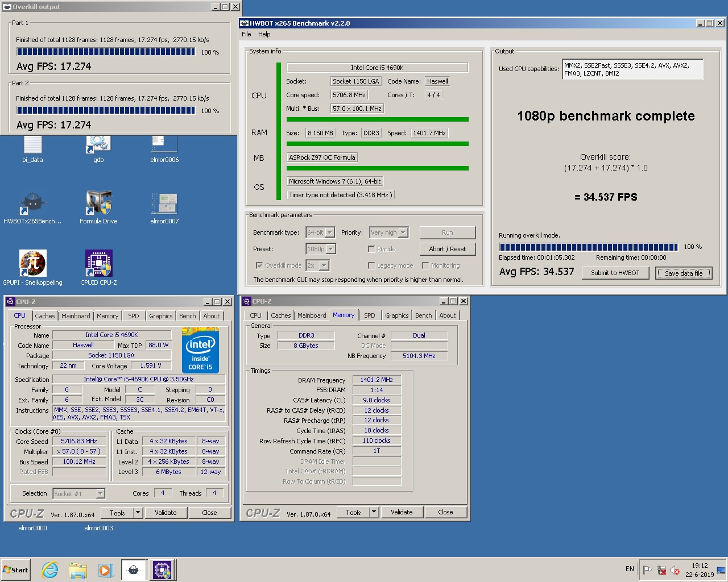Click HWBOT x265 Benchmark title bar icon
The height and width of the screenshot is (582, 728).
point(245,23)
